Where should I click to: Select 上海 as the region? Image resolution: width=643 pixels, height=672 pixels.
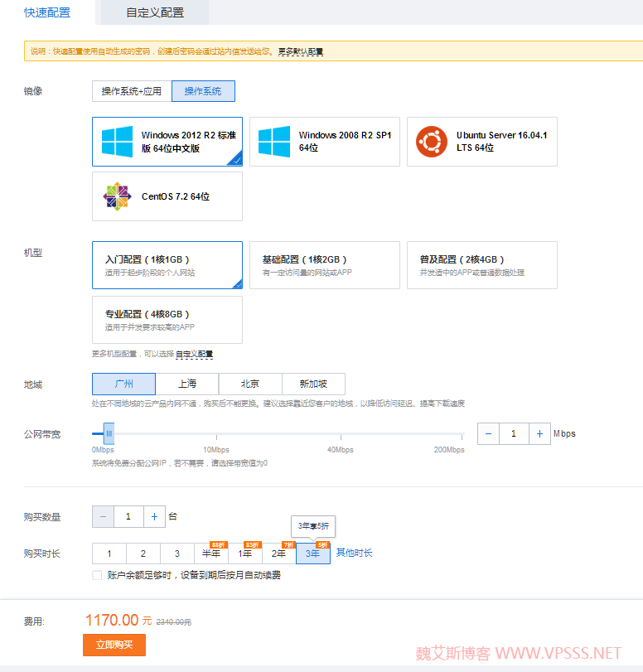pyautogui.click(x=187, y=384)
